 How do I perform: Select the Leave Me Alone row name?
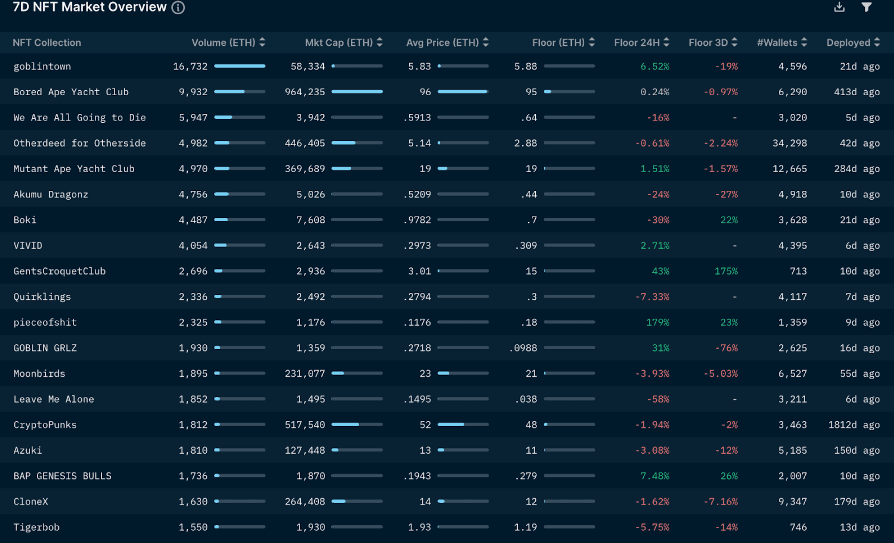54,399
